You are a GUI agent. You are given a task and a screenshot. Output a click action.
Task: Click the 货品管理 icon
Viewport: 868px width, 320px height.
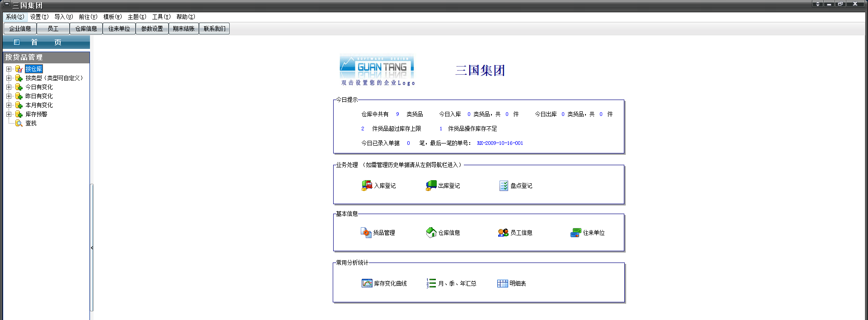click(366, 233)
